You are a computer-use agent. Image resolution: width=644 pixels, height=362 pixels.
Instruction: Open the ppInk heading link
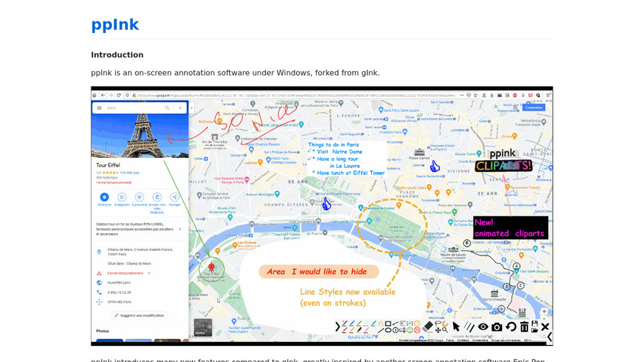115,25
